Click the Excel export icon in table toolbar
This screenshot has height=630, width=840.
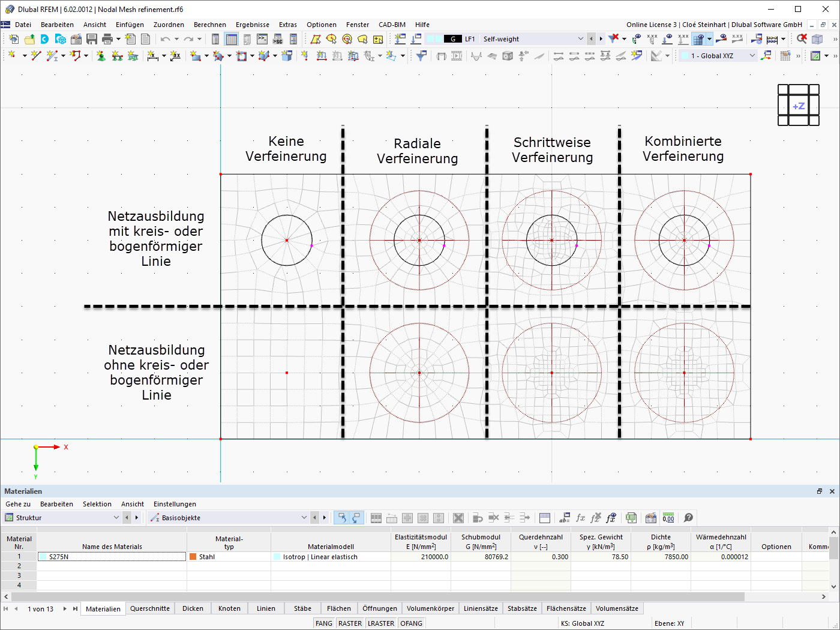631,518
